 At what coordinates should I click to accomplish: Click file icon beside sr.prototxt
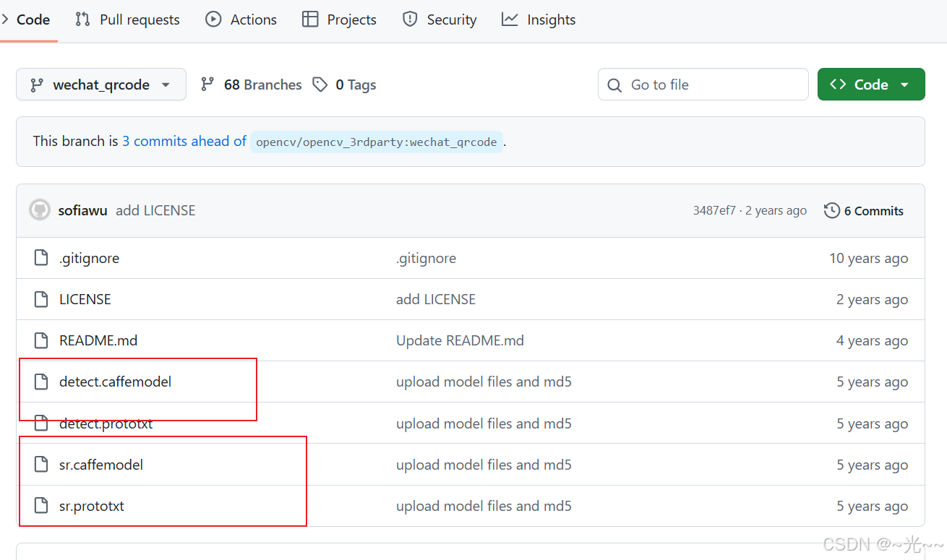[x=41, y=506]
